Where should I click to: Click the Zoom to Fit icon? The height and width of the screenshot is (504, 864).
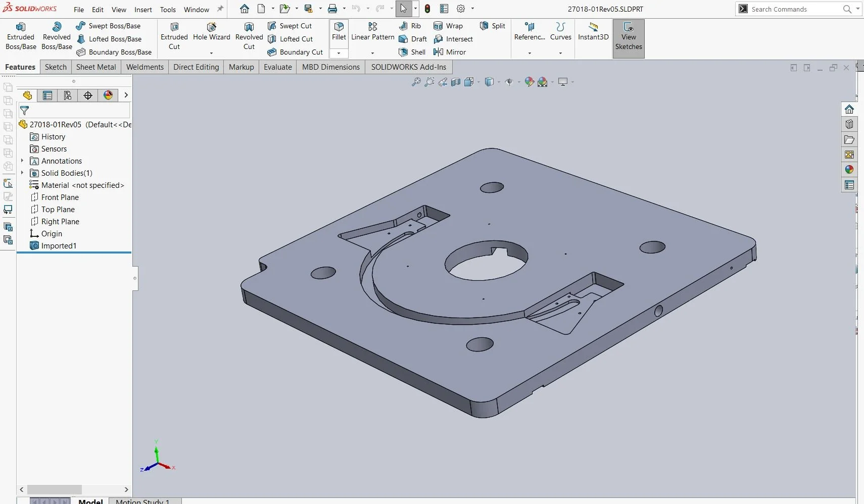[x=415, y=82]
